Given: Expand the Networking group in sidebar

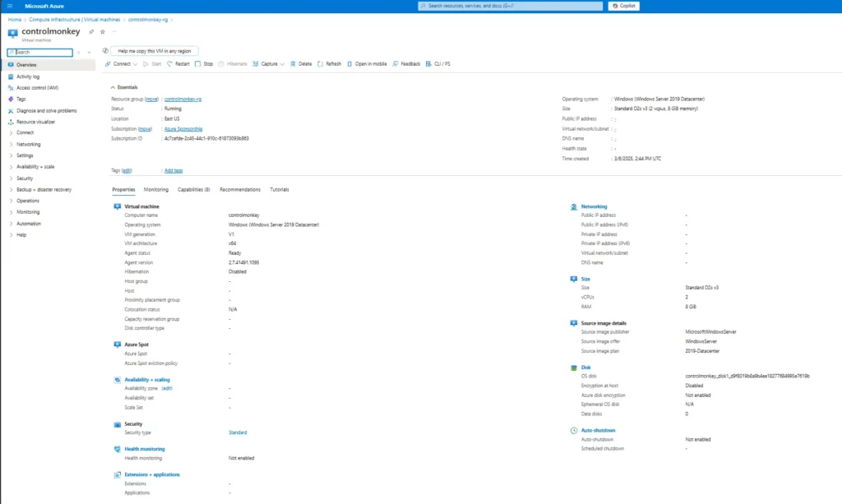Looking at the screenshot, I should (11, 145).
